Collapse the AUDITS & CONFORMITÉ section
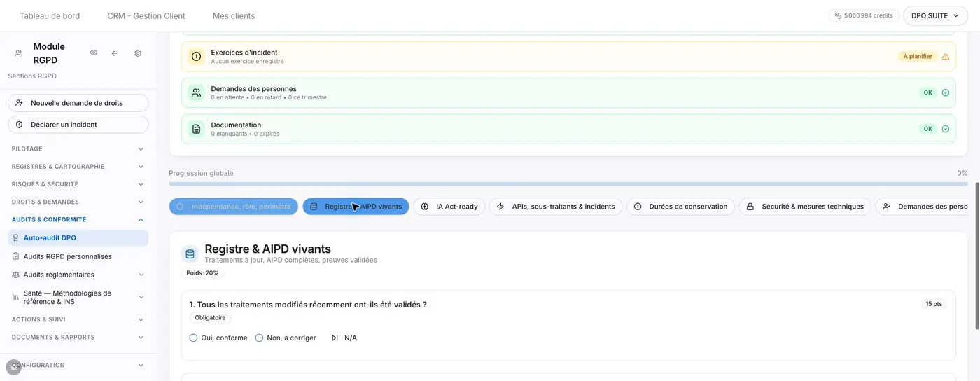This screenshot has height=381, width=980. coord(78,219)
